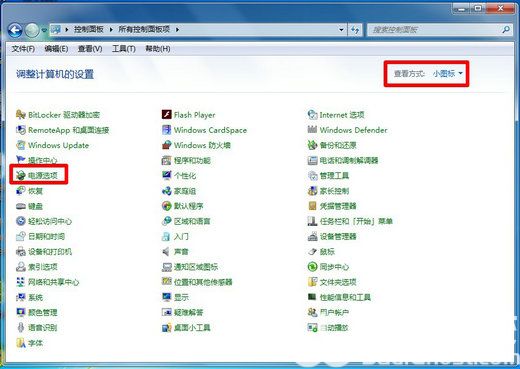This screenshot has height=369, width=520.
Task: Expand arrow after 所有控制面板项 breadcrumb
Action: [177, 30]
